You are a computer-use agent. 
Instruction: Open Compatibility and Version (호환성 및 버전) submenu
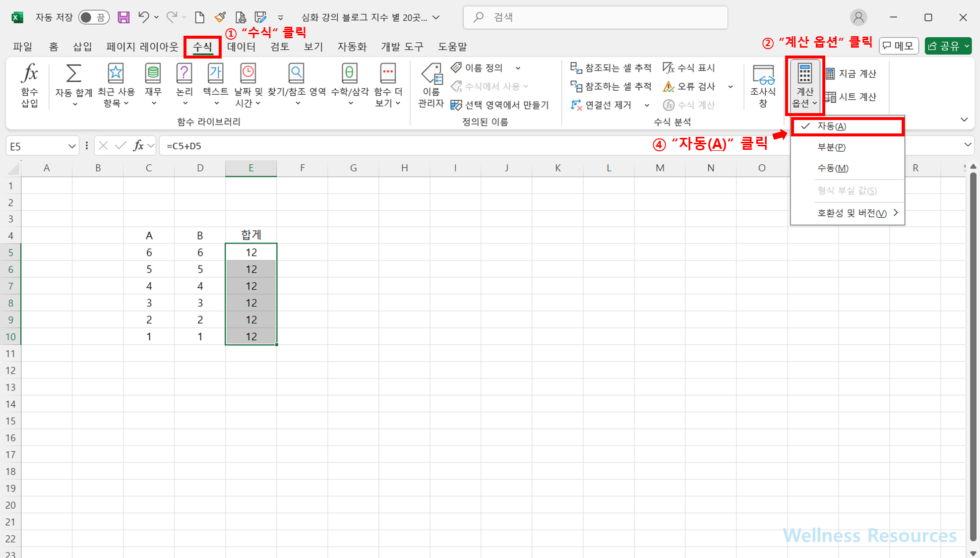pyautogui.click(x=847, y=213)
